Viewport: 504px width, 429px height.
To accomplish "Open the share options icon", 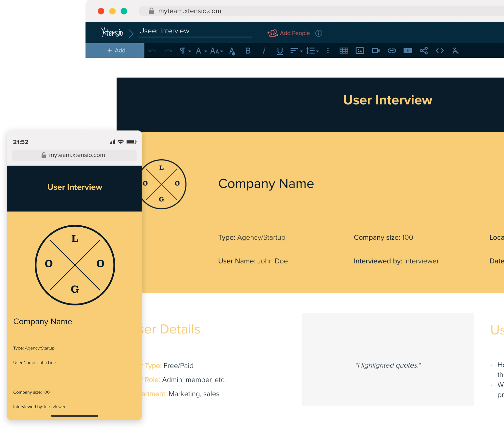I will (423, 51).
